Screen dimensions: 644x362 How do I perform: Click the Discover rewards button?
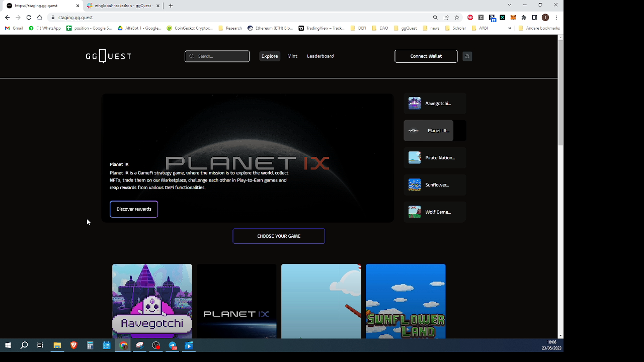point(134,209)
